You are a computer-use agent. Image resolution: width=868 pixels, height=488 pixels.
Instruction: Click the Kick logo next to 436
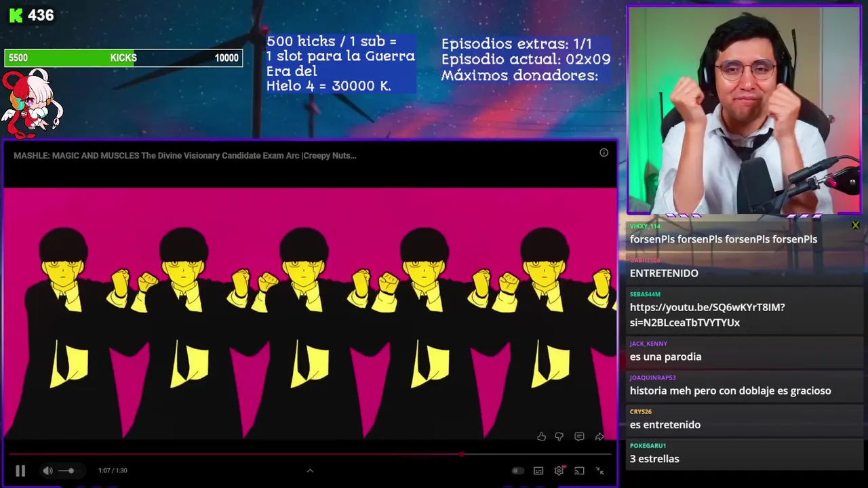coord(16,15)
